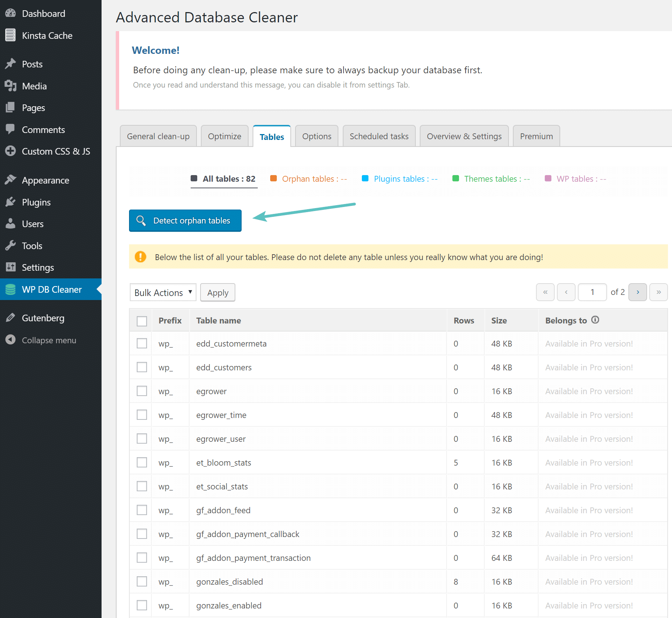Click the Kinsta Cache icon

click(11, 35)
